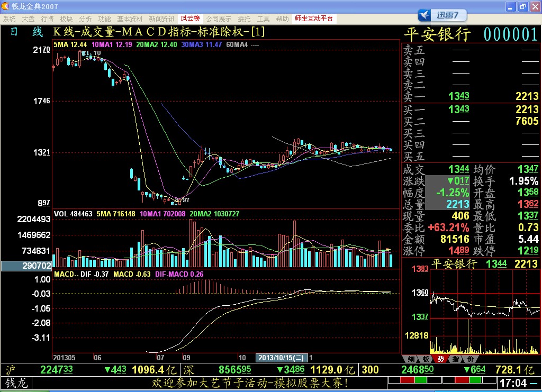Image resolution: width=542 pixels, height=392 pixels.
Task: Click the 日 period label
Action: (14, 32)
